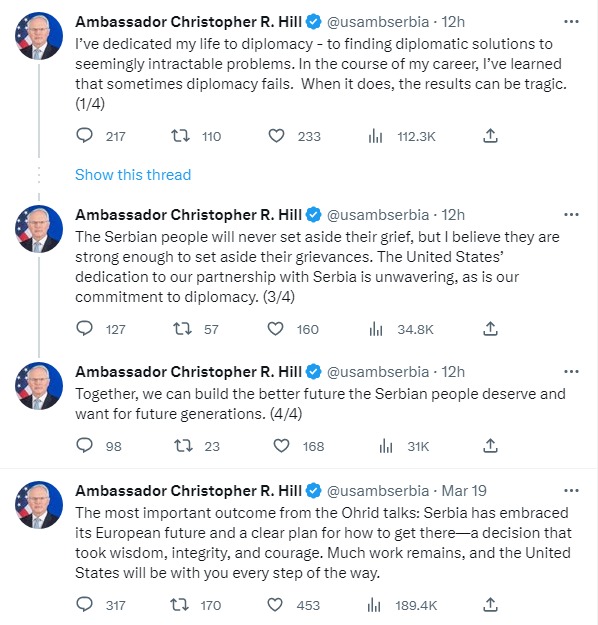Open the profile picture on Ohrid talks tweet
Image resolution: width=598 pixels, height=625 pixels.
39,505
